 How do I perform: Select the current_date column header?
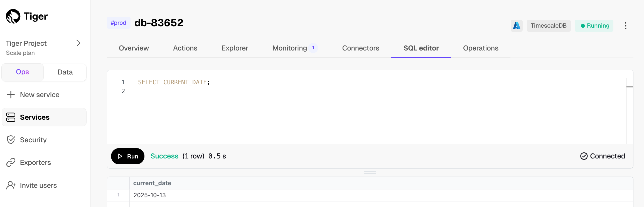tap(152, 183)
